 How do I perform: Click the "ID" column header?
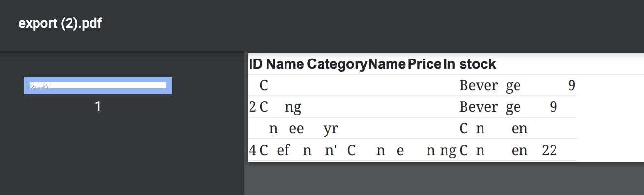(x=255, y=64)
